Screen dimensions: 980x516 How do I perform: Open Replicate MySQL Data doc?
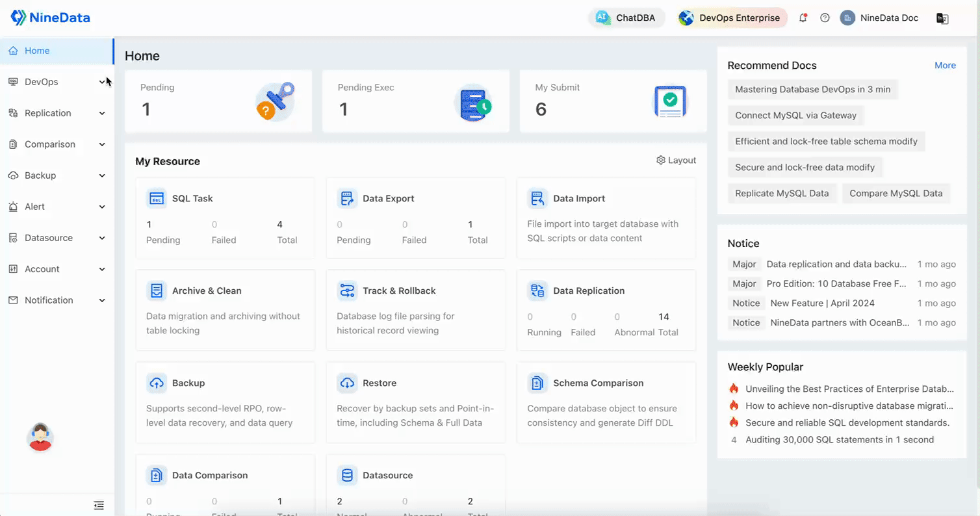pyautogui.click(x=782, y=194)
